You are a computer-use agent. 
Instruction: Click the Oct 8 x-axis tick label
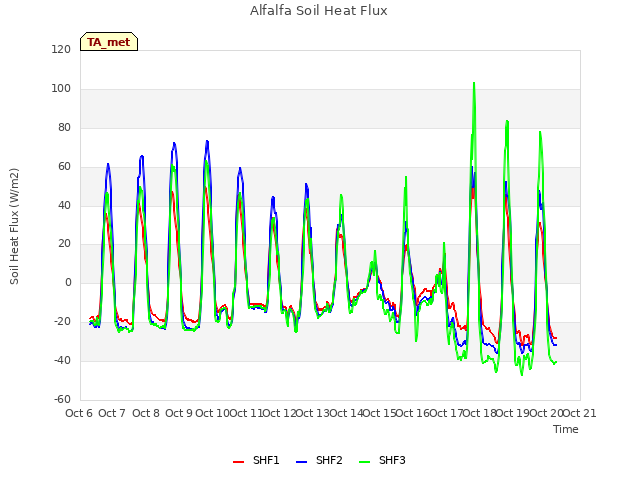(x=146, y=413)
